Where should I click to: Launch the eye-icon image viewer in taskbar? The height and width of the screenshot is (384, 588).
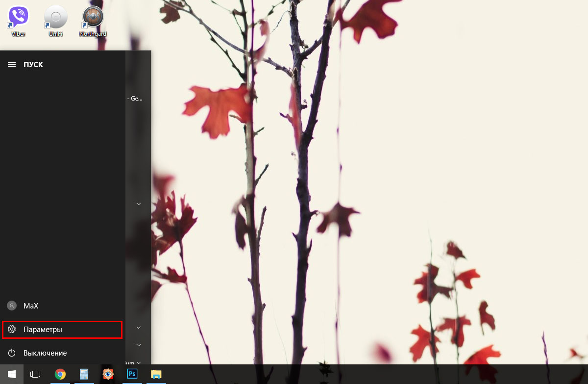[x=108, y=374]
